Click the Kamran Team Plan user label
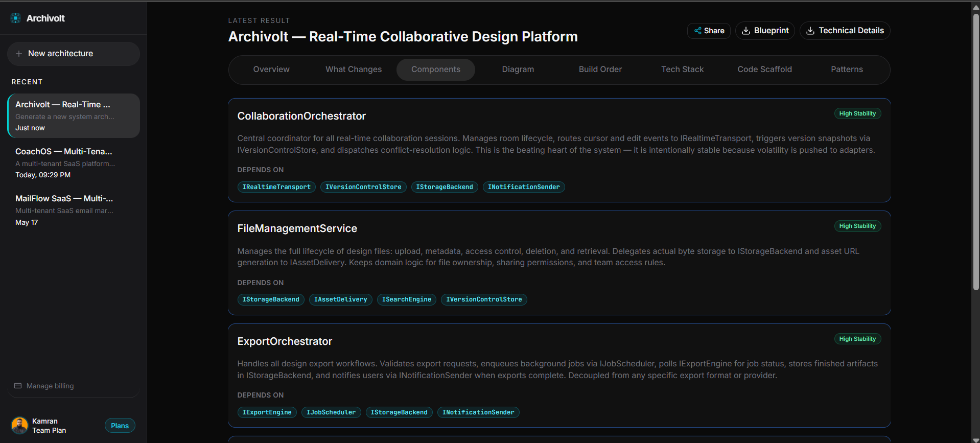The width and height of the screenshot is (980, 443). click(49, 426)
